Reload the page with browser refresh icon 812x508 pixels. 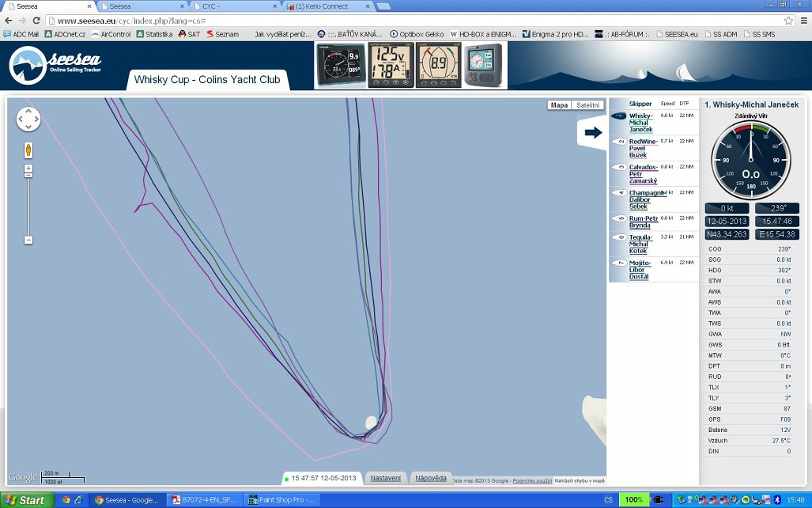click(37, 21)
